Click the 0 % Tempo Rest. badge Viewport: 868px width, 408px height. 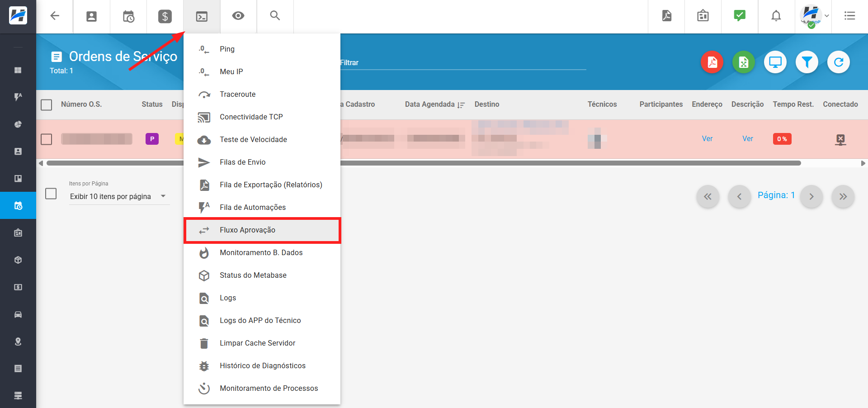pos(782,139)
